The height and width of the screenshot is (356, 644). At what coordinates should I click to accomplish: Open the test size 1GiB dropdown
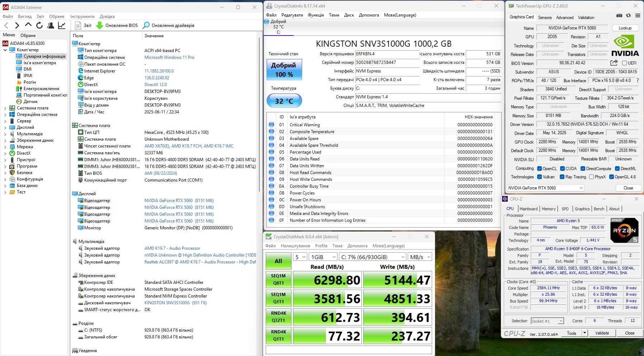pos(323,257)
